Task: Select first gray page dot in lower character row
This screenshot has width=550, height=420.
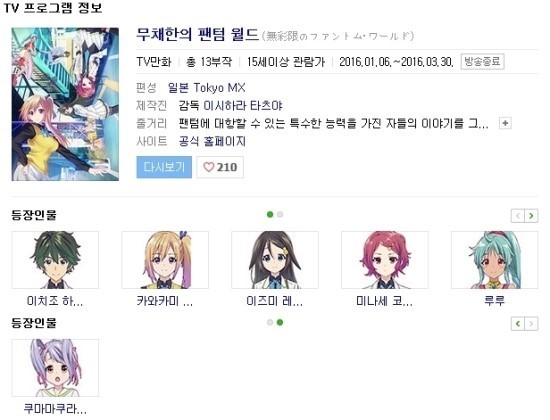Action: (270, 322)
